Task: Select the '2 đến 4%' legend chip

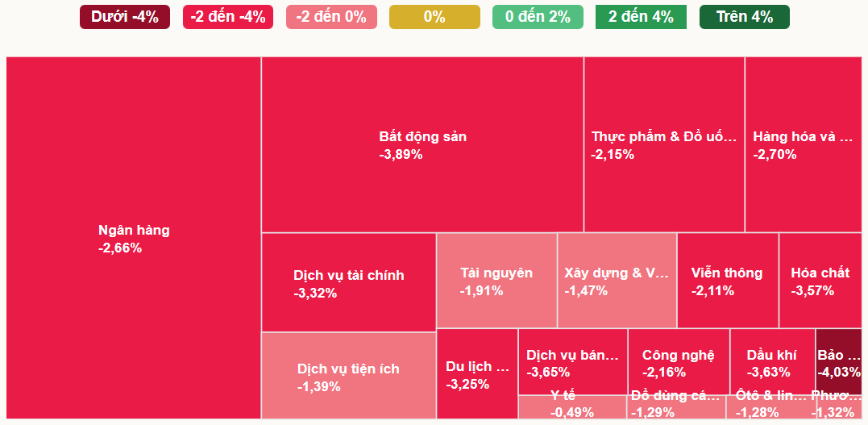Action: coord(641,17)
